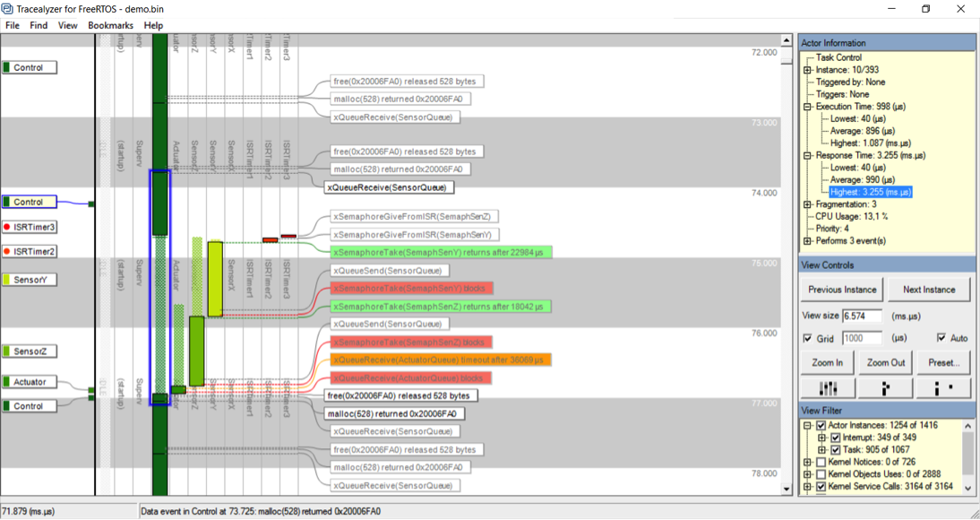980x520 pixels.
Task: Expand the Instance: 10/393 node
Action: tap(807, 70)
